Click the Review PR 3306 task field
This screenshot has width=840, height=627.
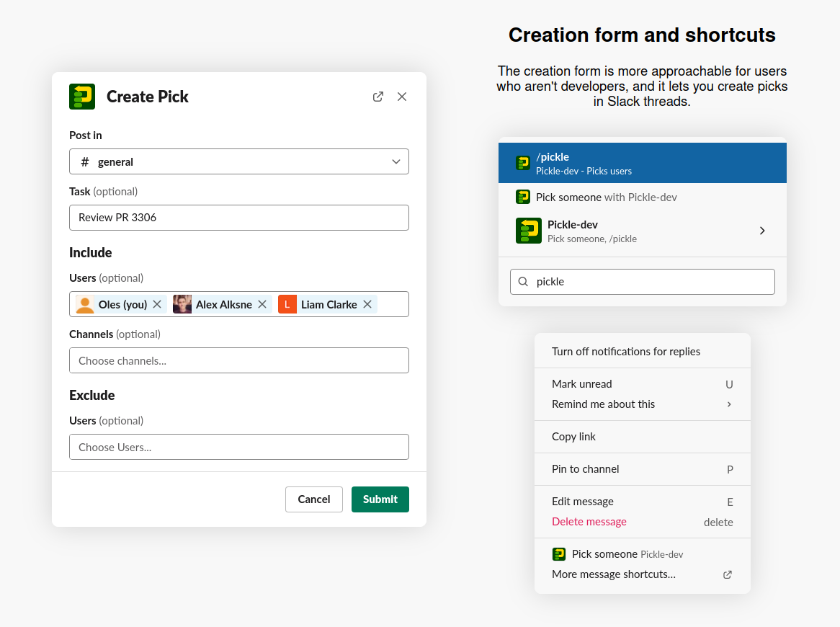click(x=238, y=217)
